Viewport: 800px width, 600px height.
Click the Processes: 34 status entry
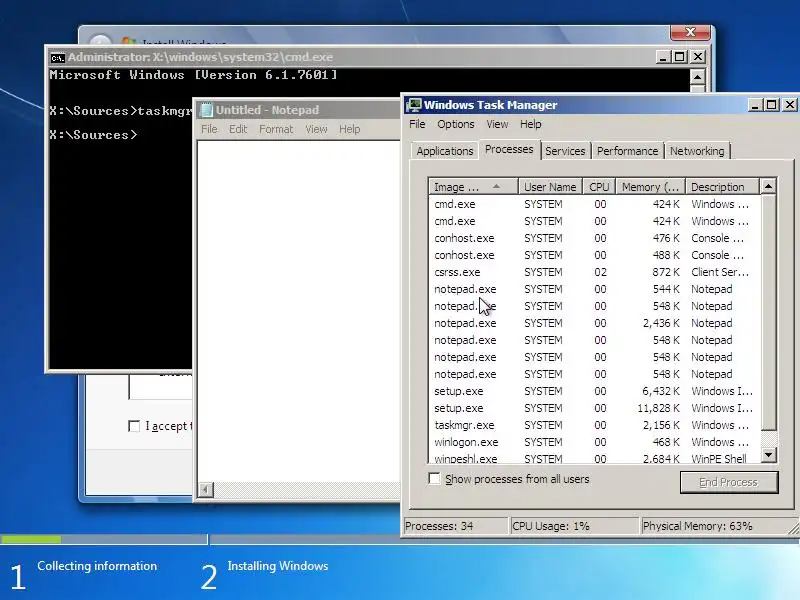point(456,526)
